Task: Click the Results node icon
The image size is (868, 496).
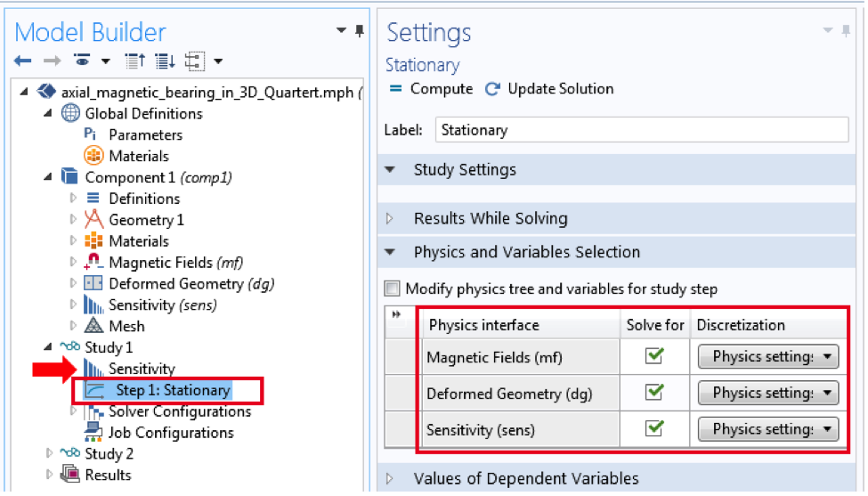Action: (x=69, y=474)
